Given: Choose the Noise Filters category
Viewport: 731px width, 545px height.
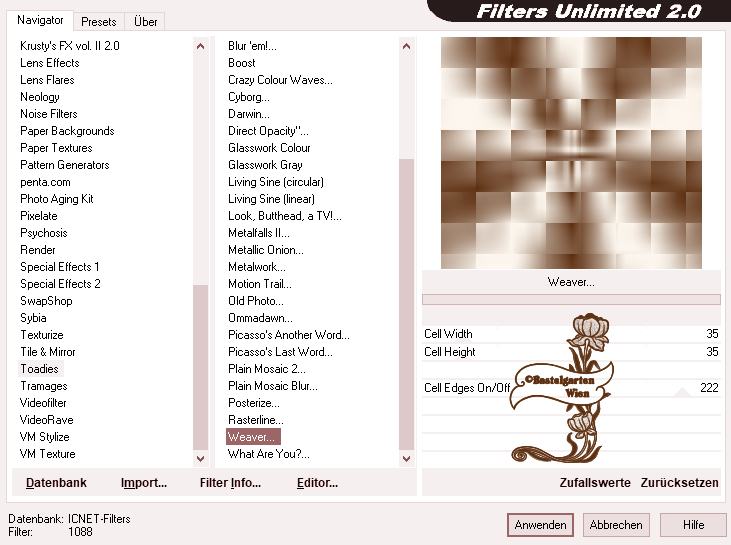Looking at the screenshot, I should (49, 114).
